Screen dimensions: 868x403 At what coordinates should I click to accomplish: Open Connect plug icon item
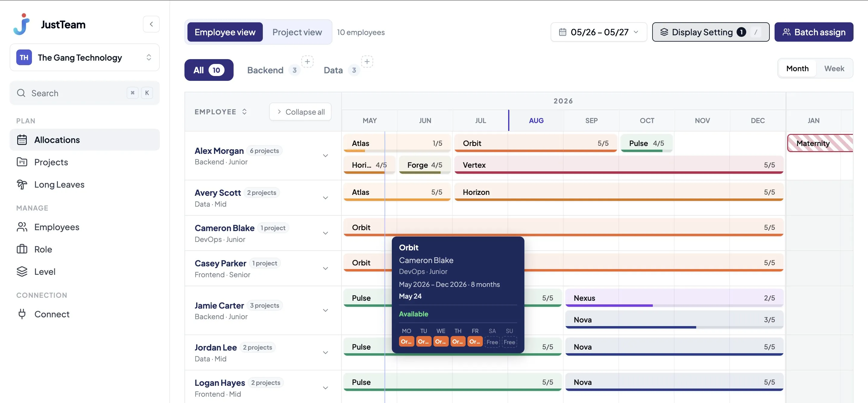(22, 314)
